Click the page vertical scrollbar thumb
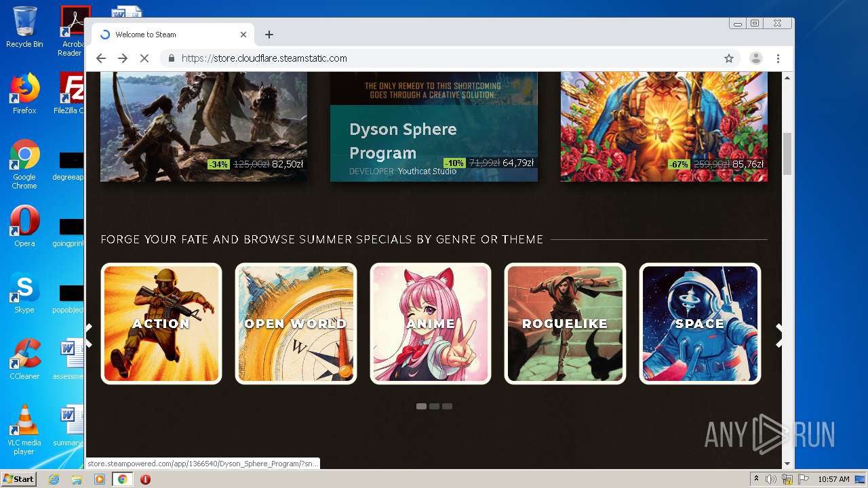 [x=787, y=154]
